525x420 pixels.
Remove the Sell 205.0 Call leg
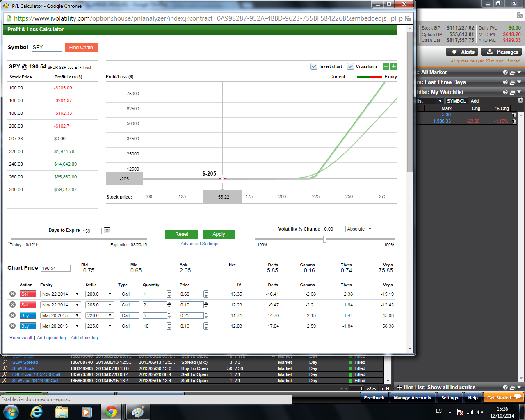(12, 305)
